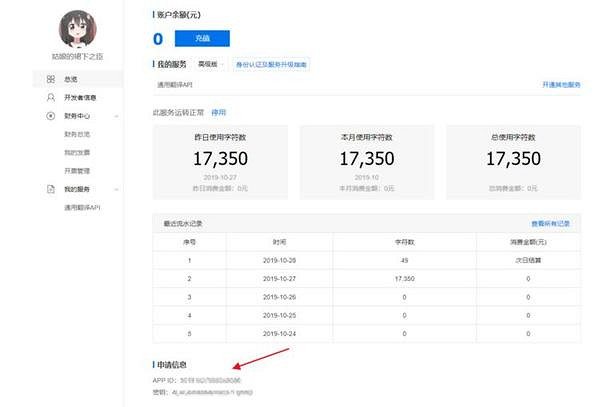Collapse the 我的服务 sidebar section arrow

[116, 190]
